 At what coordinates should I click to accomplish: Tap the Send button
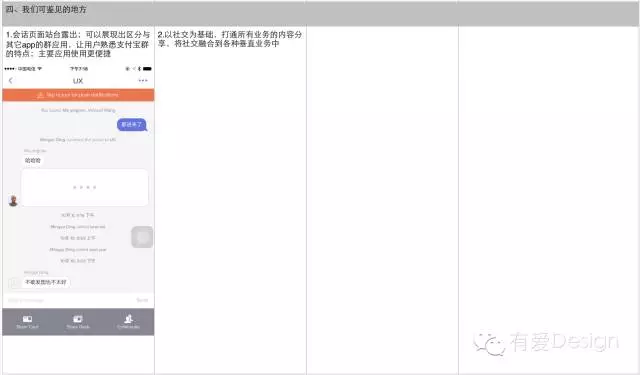142,300
